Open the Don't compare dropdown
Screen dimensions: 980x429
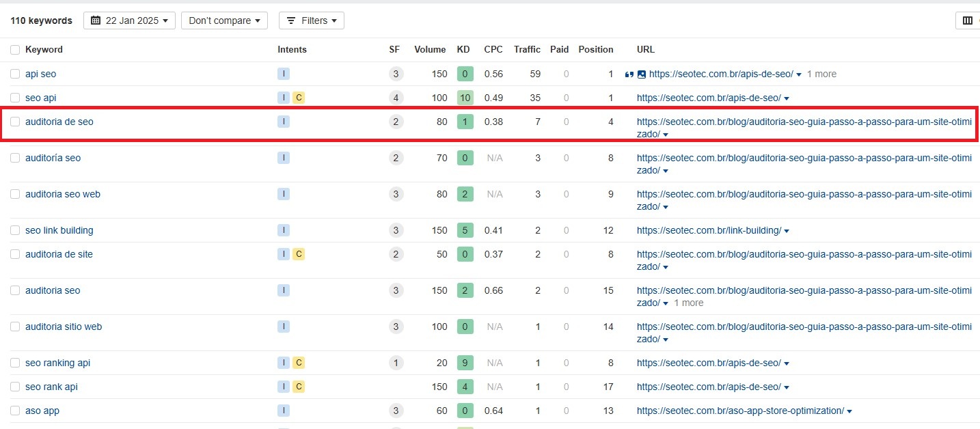[224, 20]
